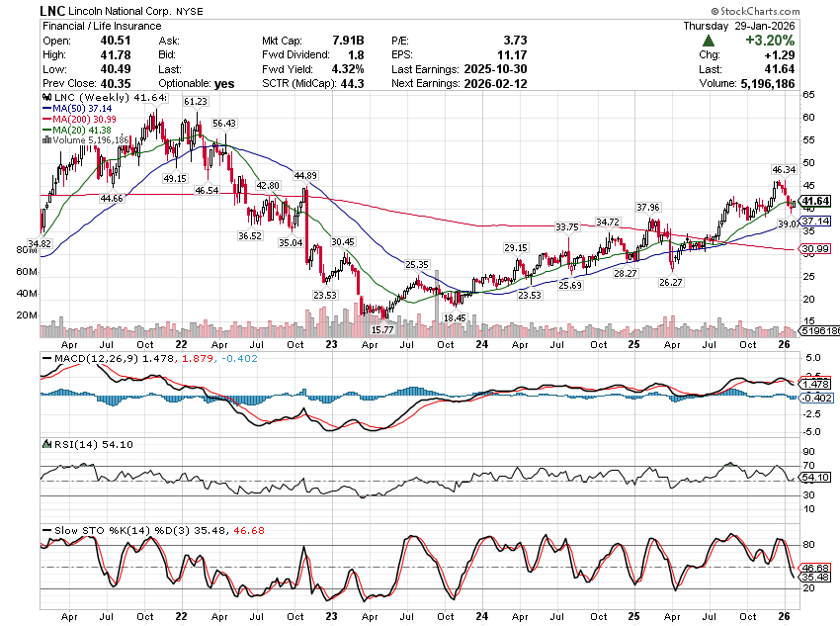Screen dimensions: 840x626
Task: Click the 37.14 MA(50) axis price tag
Action: tap(816, 222)
